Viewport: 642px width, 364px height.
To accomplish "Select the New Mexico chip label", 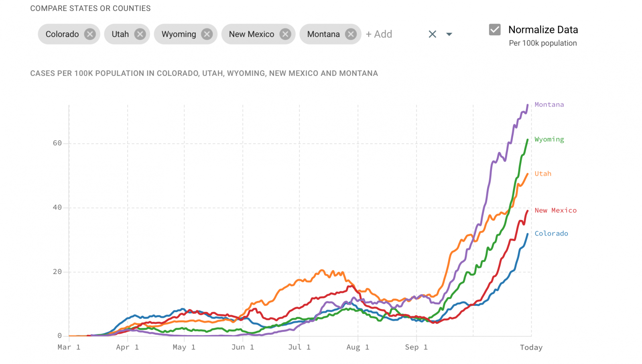I will [x=251, y=34].
